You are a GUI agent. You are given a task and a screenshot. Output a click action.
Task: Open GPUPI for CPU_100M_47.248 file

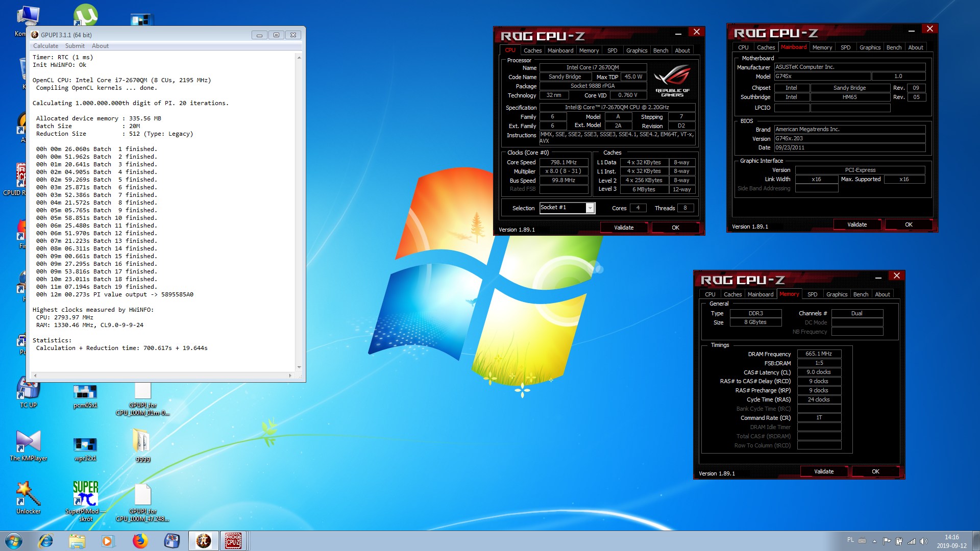tap(142, 503)
